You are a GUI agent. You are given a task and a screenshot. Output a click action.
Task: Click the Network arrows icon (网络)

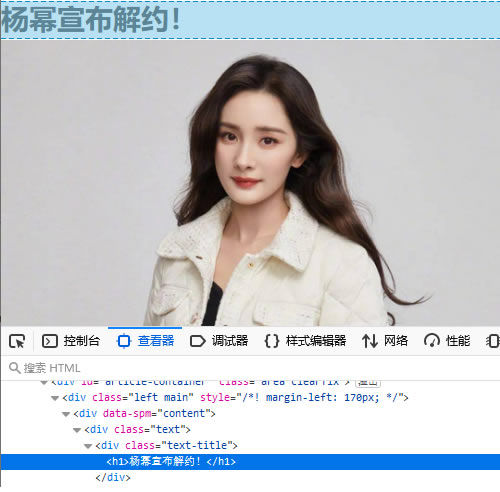[370, 341]
